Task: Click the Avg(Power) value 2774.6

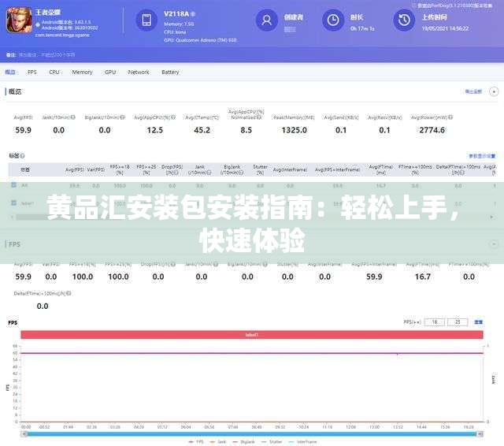Action: tap(432, 130)
